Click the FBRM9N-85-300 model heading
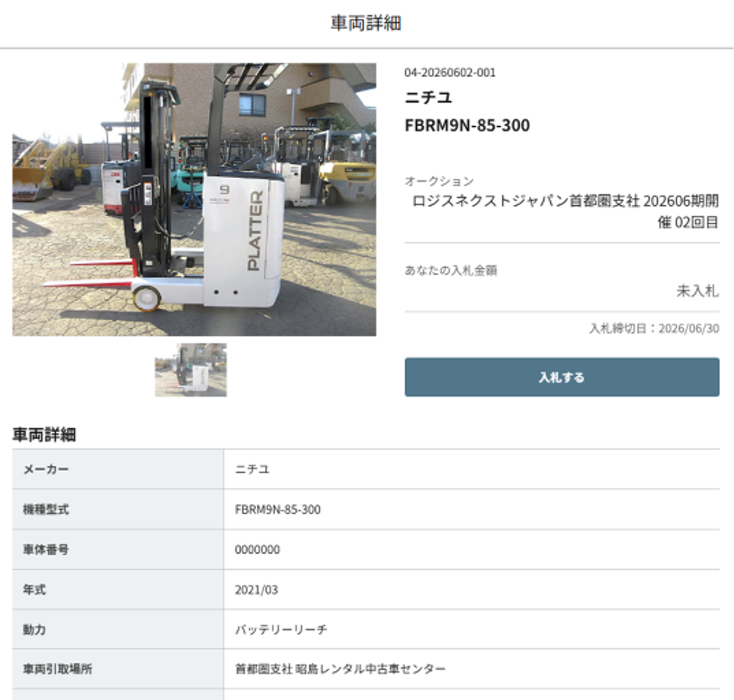 pos(467,125)
